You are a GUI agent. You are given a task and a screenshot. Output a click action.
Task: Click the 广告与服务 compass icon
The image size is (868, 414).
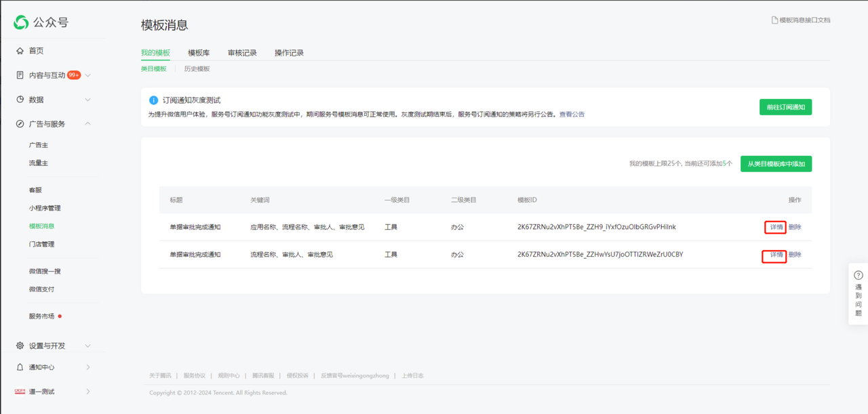[x=20, y=124]
